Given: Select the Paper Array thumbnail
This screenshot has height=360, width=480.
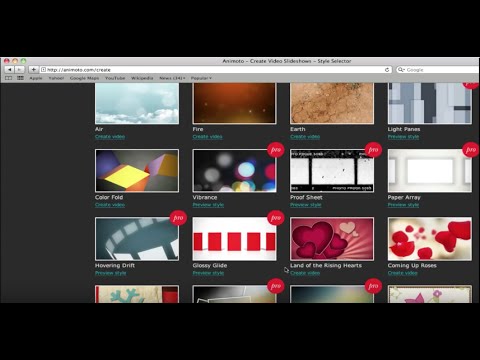Looking at the screenshot, I should (x=430, y=171).
